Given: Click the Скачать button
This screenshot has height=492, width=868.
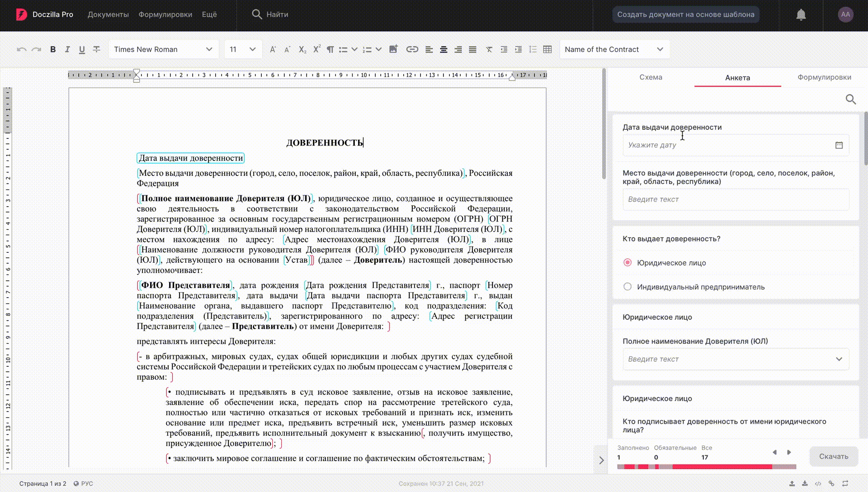Looking at the screenshot, I should coord(833,456).
